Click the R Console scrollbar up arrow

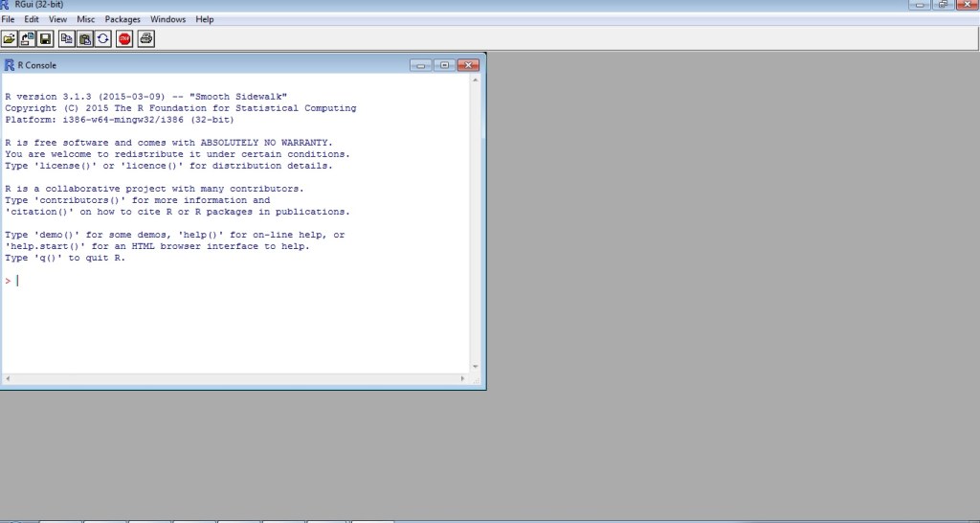[x=476, y=81]
